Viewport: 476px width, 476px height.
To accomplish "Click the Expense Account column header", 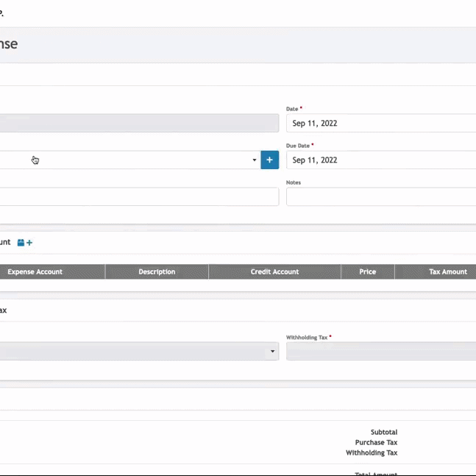I will (x=35, y=271).
